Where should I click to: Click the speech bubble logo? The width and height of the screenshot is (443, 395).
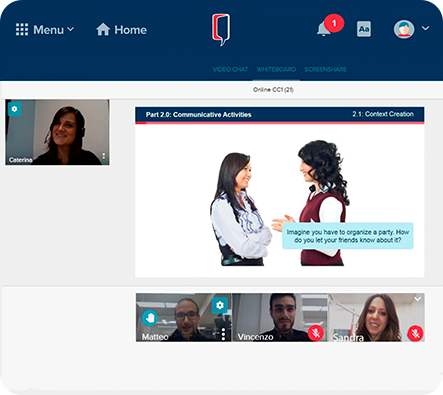click(221, 29)
